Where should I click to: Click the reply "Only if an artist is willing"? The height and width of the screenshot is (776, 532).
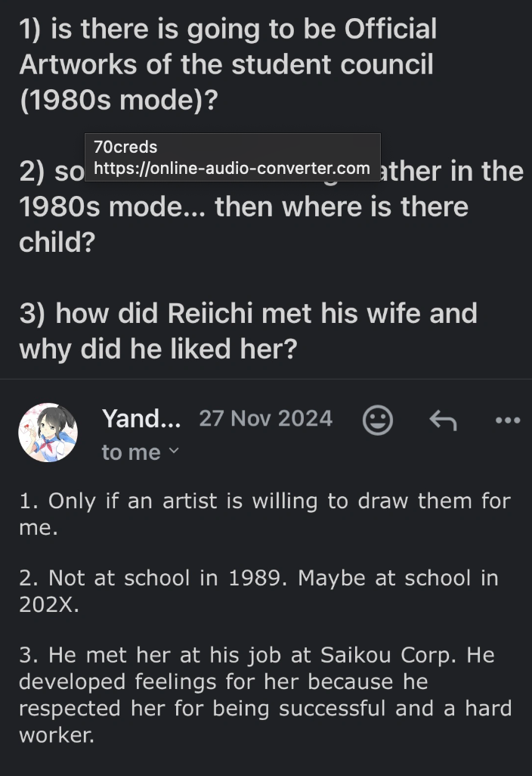[x=264, y=501]
